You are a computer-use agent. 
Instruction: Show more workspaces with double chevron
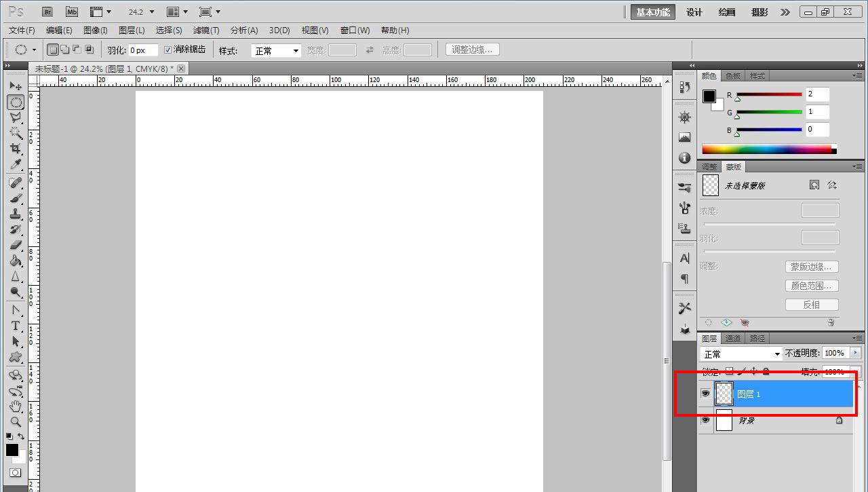[x=785, y=12]
